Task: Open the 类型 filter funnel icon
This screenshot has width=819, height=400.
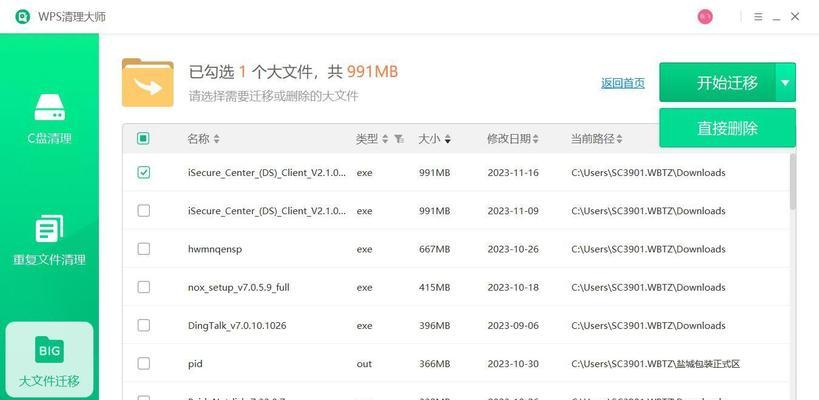Action: (399, 139)
